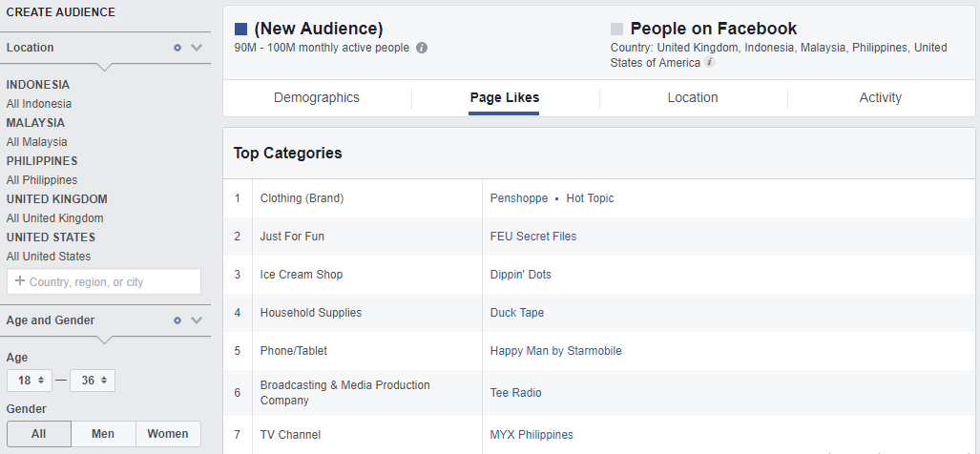This screenshot has width=980, height=454.
Task: Click info icon beside monthly active people
Action: pos(422,48)
